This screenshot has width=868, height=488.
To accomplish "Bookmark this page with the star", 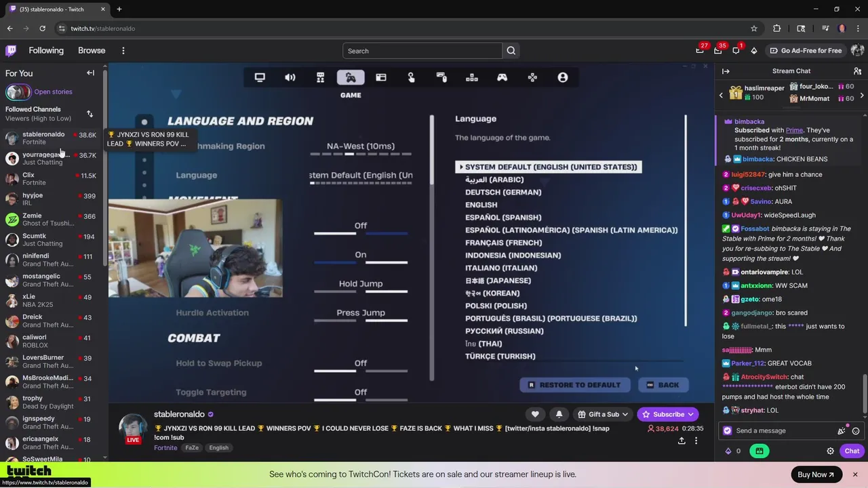I will point(753,28).
